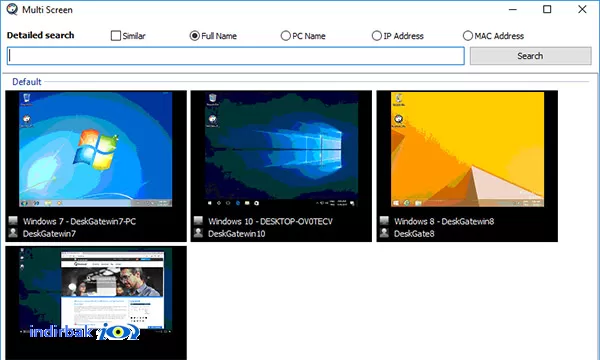Minimize the Multi Screen window
Image resolution: width=600 pixels, height=360 pixels.
coord(513,9)
